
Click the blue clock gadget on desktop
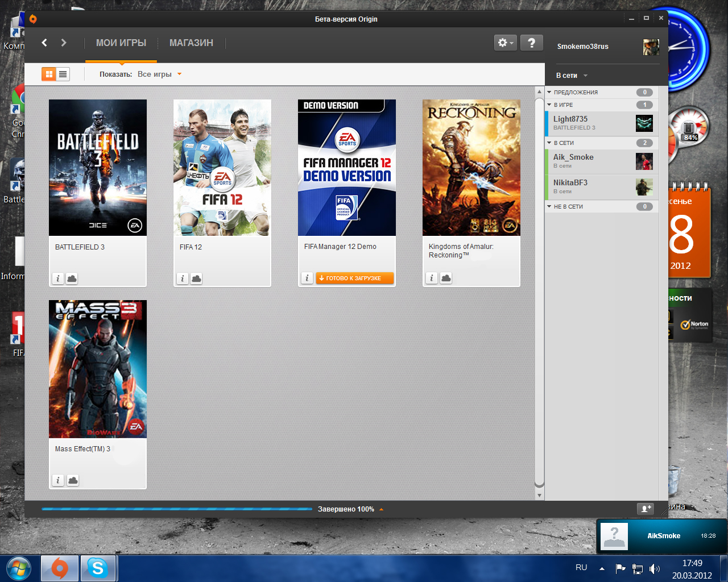click(x=688, y=50)
